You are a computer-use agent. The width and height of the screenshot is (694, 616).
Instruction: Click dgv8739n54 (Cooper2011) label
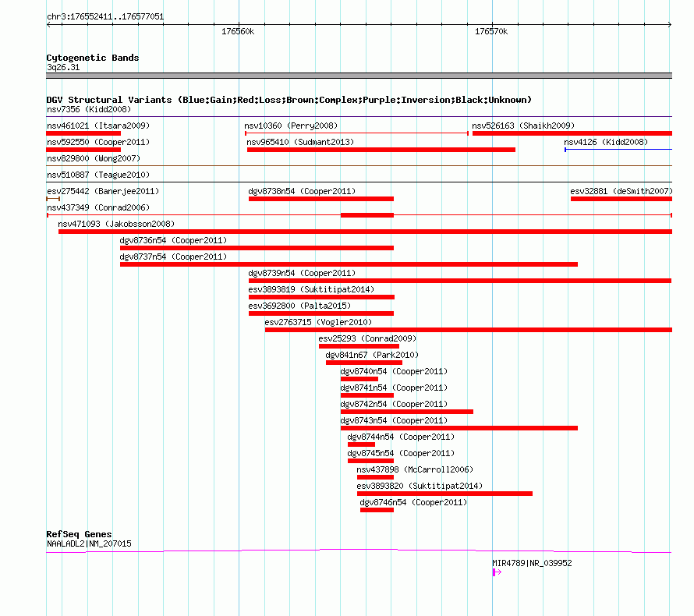(x=302, y=273)
